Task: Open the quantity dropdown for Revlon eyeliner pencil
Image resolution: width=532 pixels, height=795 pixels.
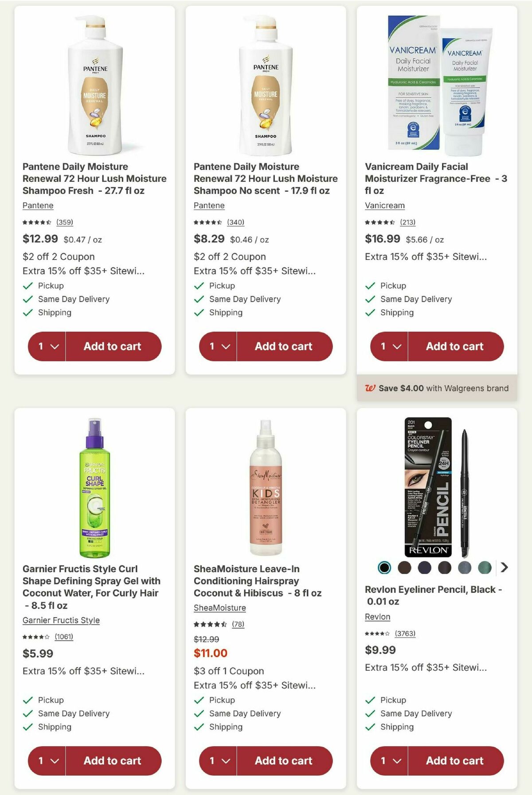Action: 388,760
